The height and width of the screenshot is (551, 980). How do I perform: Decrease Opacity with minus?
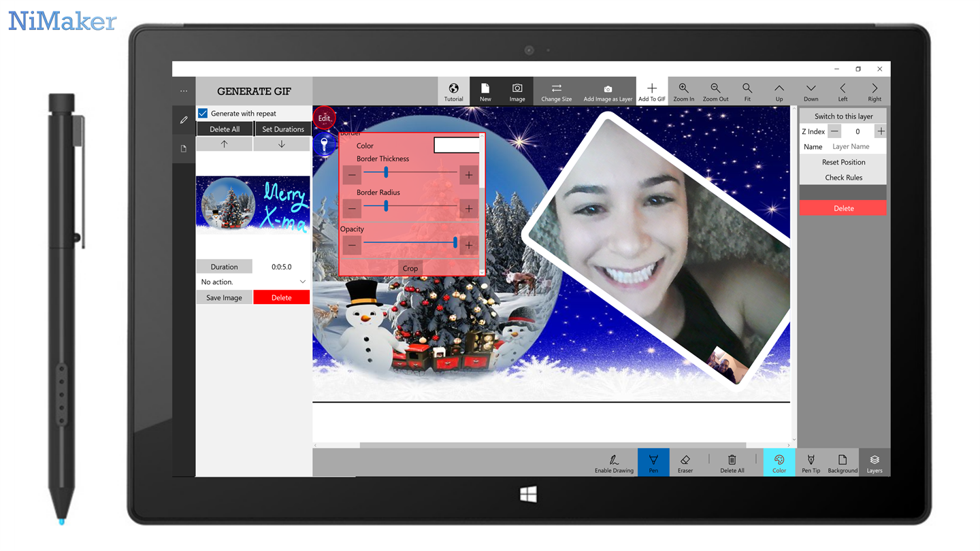pos(352,245)
